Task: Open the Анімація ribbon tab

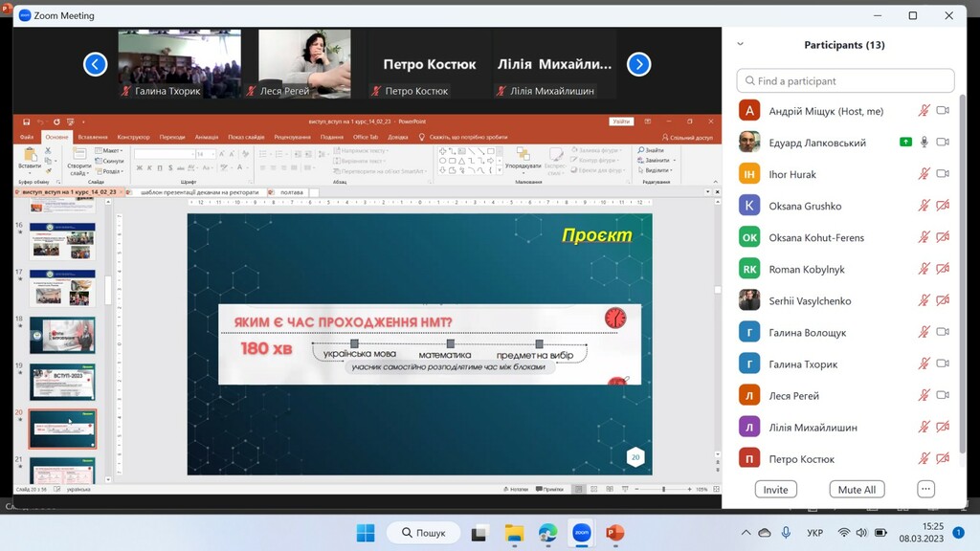Action: pyautogui.click(x=207, y=137)
